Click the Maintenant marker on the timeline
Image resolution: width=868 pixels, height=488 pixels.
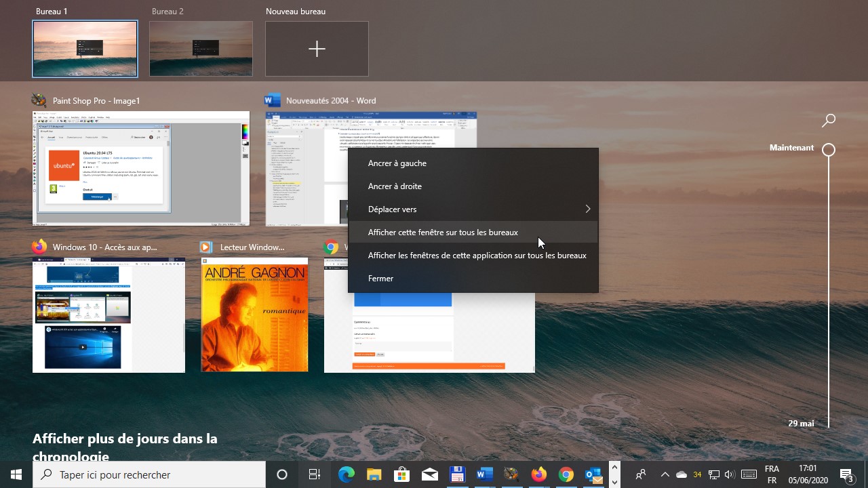828,150
